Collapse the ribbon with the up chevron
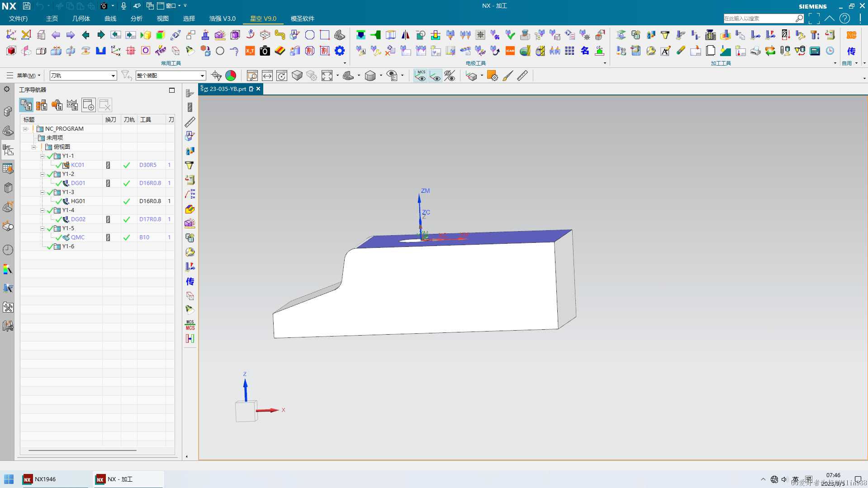Image resolution: width=868 pixels, height=488 pixels. coord(829,19)
